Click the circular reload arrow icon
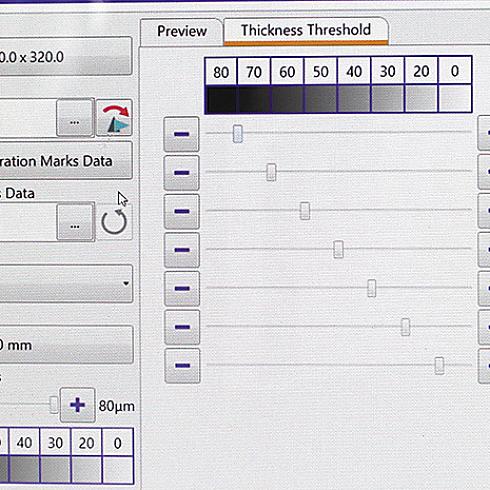 tap(114, 222)
